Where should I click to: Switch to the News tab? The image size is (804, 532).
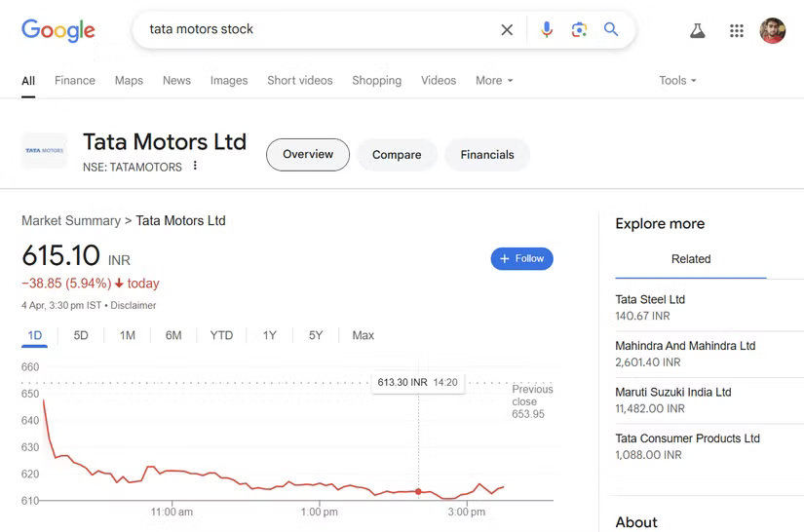tap(176, 81)
